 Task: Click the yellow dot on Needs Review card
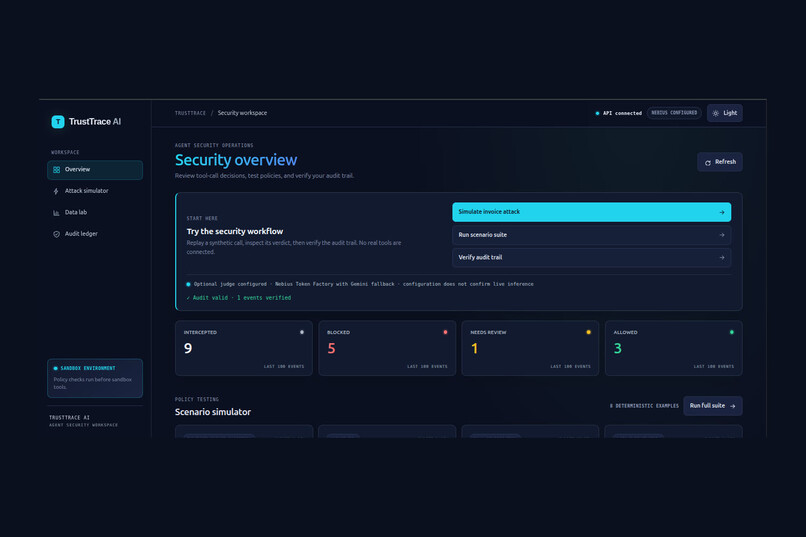click(589, 332)
